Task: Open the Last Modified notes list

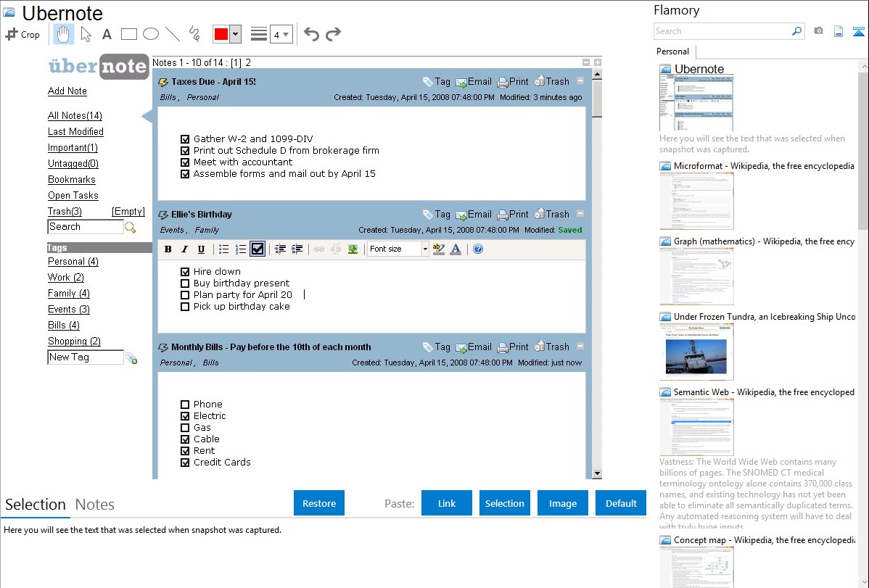Action: click(75, 131)
